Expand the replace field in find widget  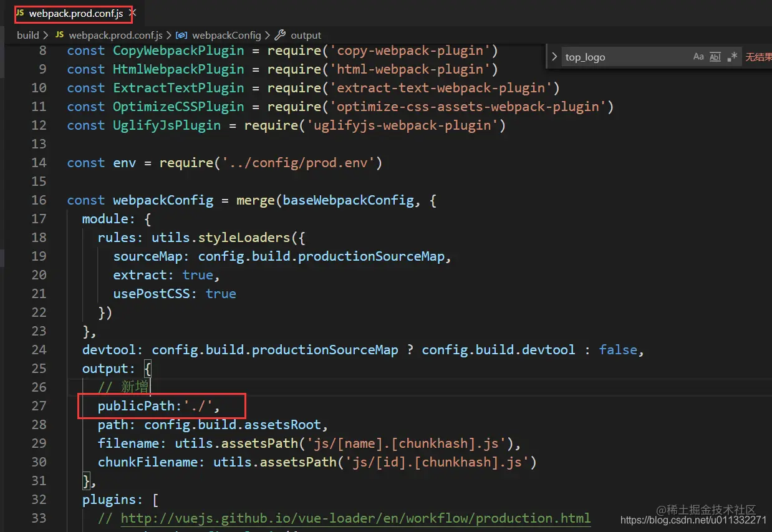click(554, 57)
